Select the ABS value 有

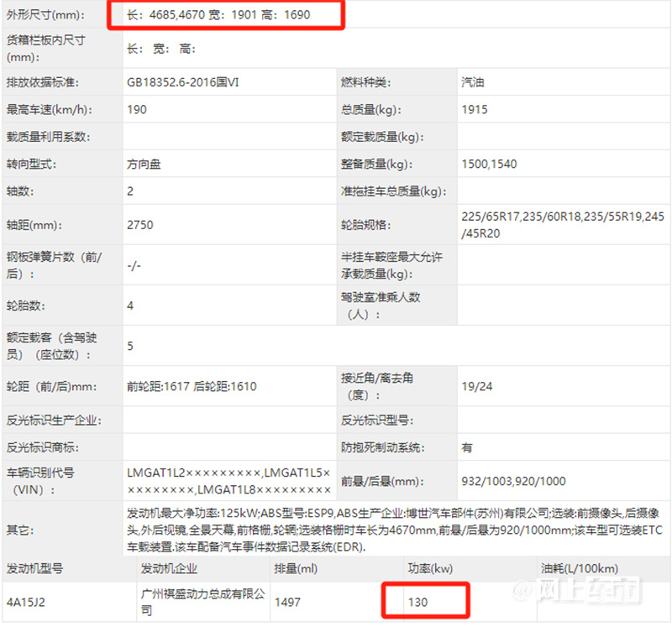pos(467,447)
